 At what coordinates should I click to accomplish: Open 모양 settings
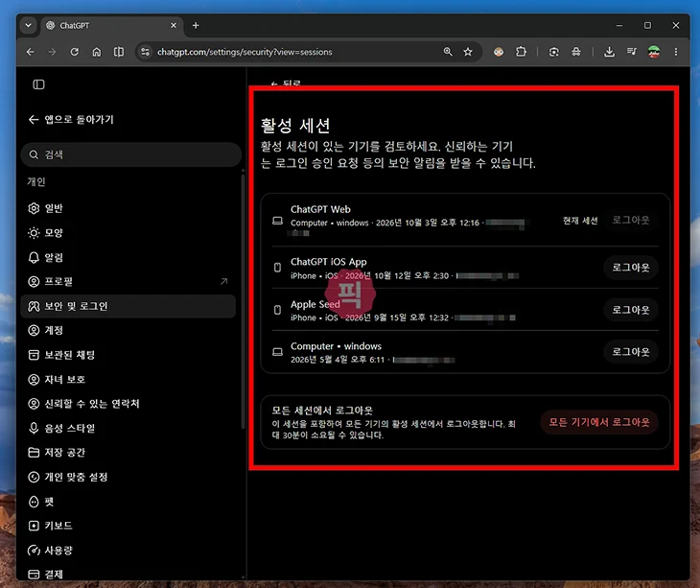(x=128, y=233)
